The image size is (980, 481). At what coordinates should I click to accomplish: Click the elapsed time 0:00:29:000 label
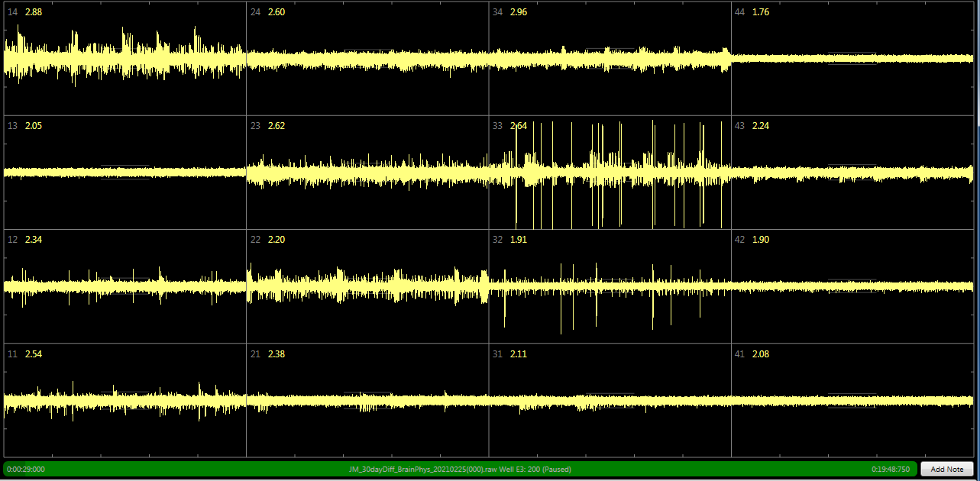click(x=26, y=469)
